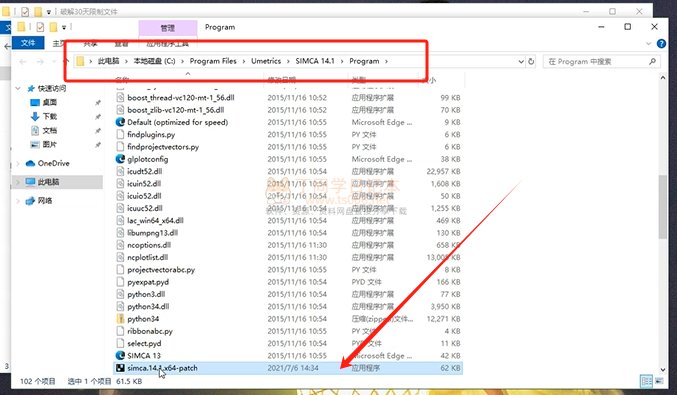Screen dimensions: 677x395
Task: Click the OneDrive cloud icon in sidebar
Action: pos(30,163)
